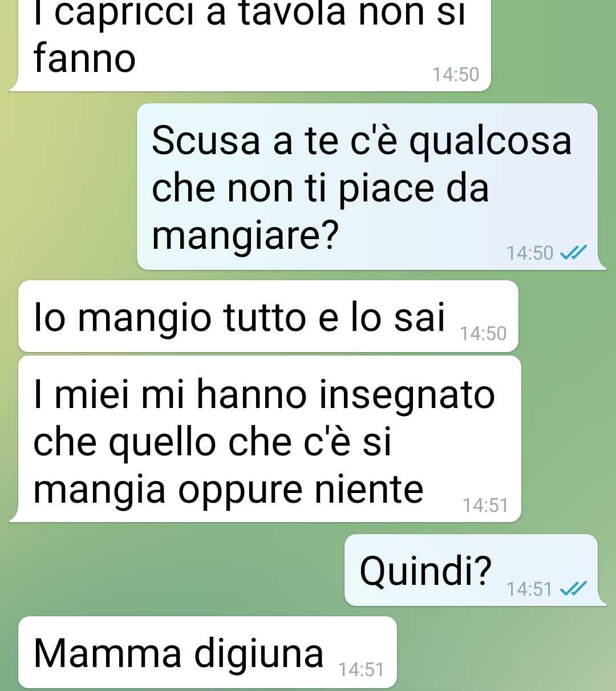The image size is (616, 691).
Task: Tap the 14:51 timestamp after "mangia oppure niente"
Action: pos(485,505)
